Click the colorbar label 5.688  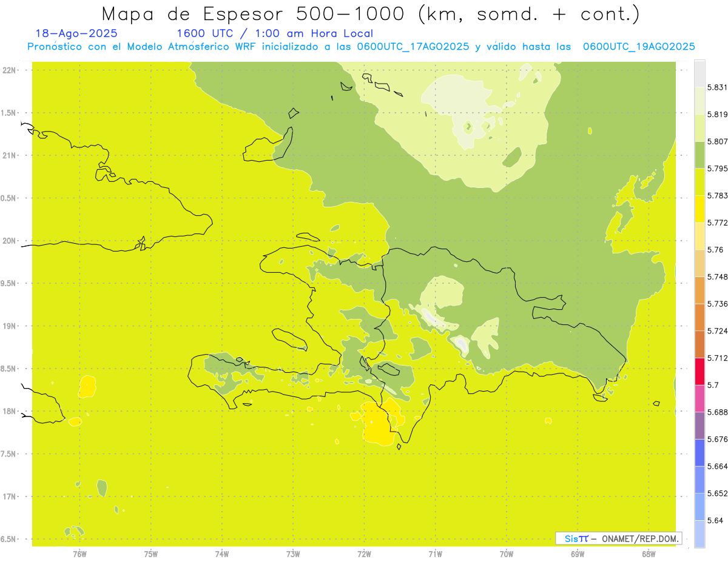(717, 412)
